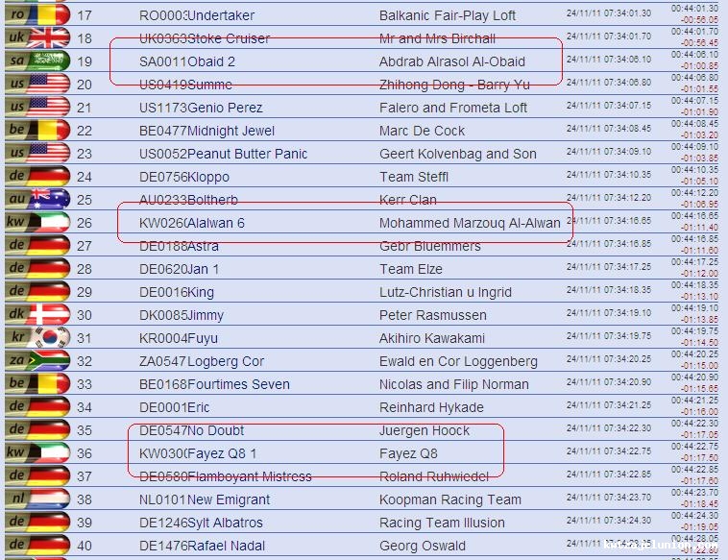Image resolution: width=728 pixels, height=560 pixels.
Task: Click rank number 33 in the list
Action: click(85, 384)
